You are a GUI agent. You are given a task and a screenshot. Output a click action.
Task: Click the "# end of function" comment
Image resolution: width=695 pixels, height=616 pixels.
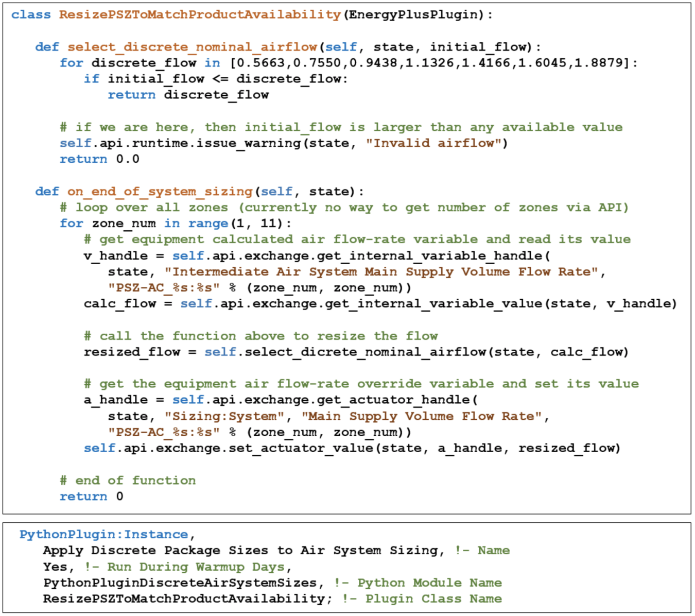pos(128,481)
